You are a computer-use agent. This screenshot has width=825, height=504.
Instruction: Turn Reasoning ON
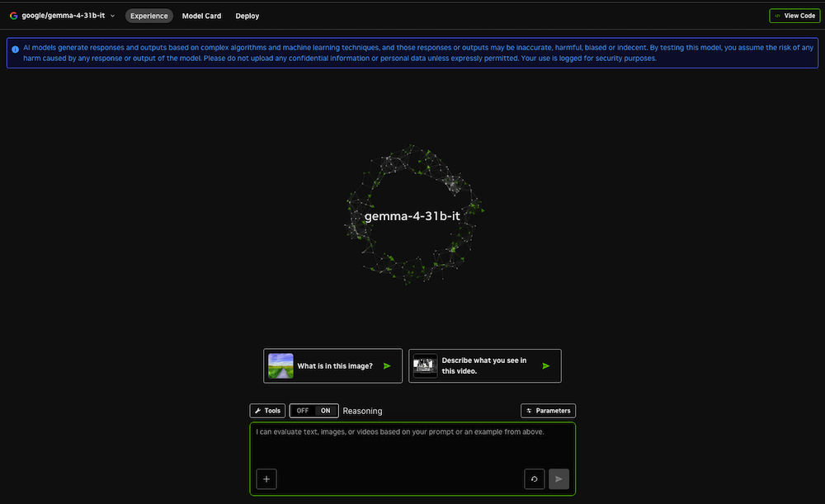[326, 411]
